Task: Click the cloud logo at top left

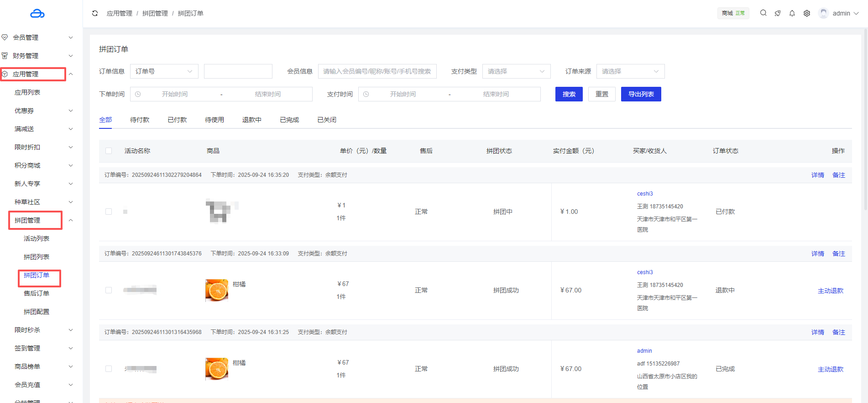Action: pyautogui.click(x=37, y=14)
